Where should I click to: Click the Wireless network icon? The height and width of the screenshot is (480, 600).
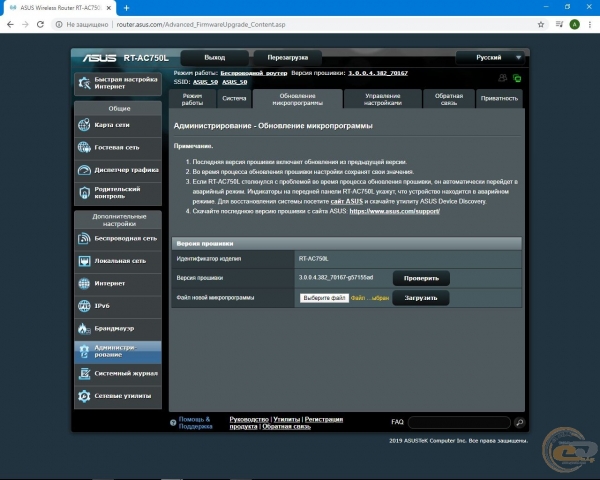[84, 238]
